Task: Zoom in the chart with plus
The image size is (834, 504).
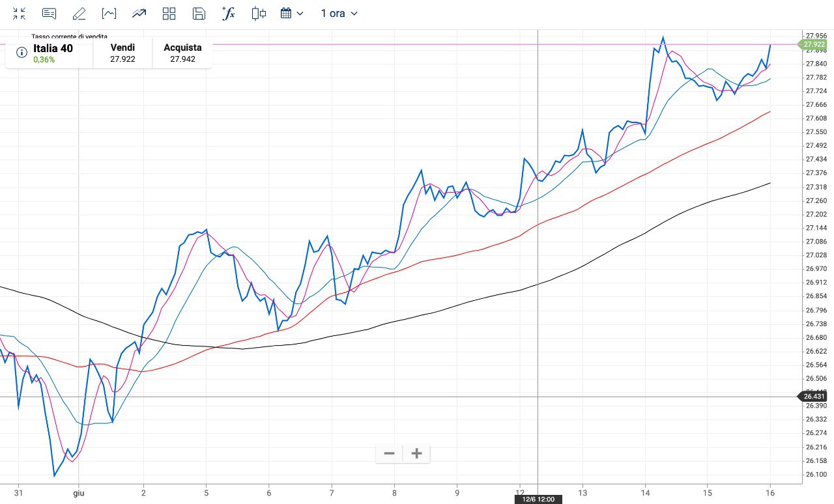Action: pyautogui.click(x=417, y=453)
